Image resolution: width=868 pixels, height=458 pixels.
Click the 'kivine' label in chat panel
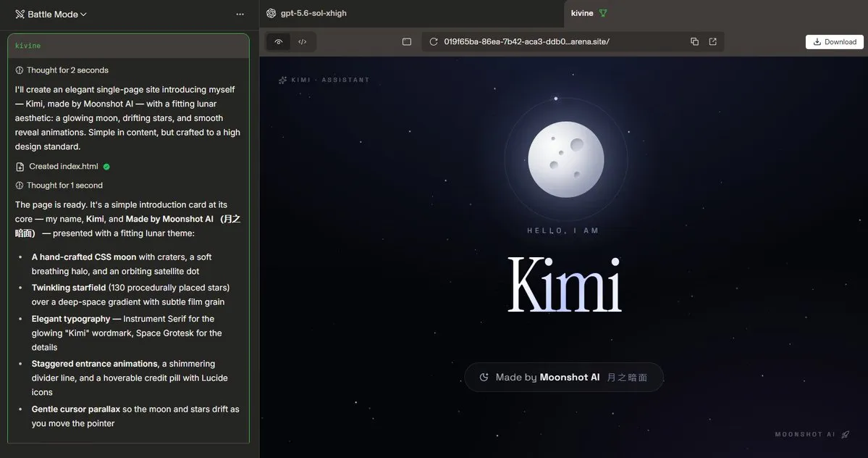click(x=28, y=46)
